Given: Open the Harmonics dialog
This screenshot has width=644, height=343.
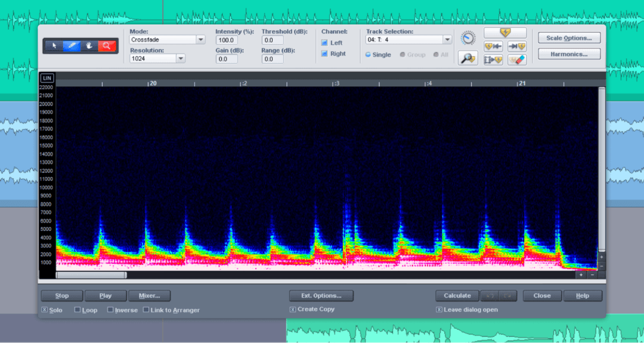Looking at the screenshot, I should click(x=569, y=54).
